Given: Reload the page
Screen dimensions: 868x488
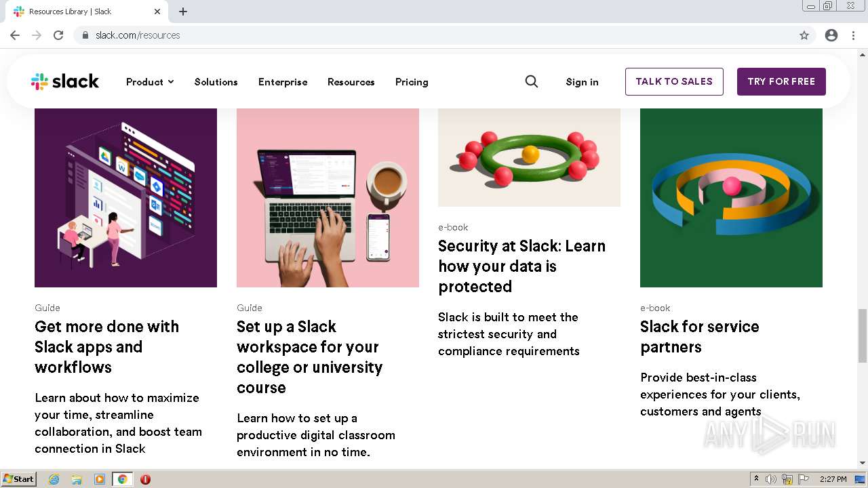Looking at the screenshot, I should tap(58, 35).
